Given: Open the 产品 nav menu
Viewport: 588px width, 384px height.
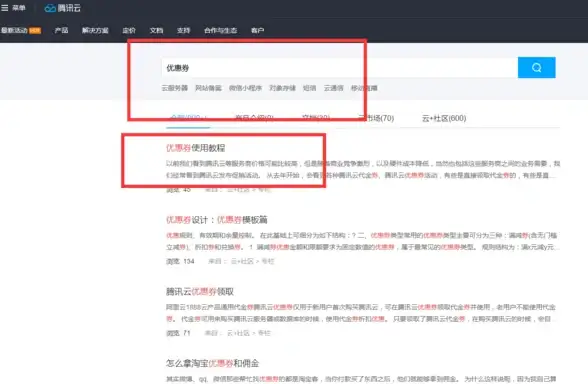Looking at the screenshot, I should click(x=61, y=30).
